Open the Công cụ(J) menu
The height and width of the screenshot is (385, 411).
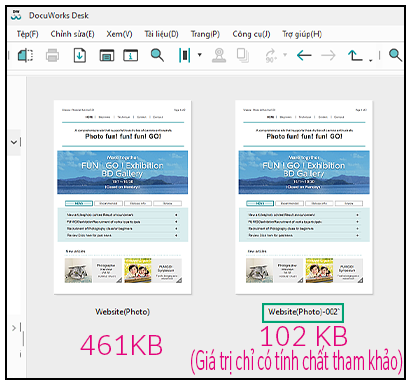251,34
